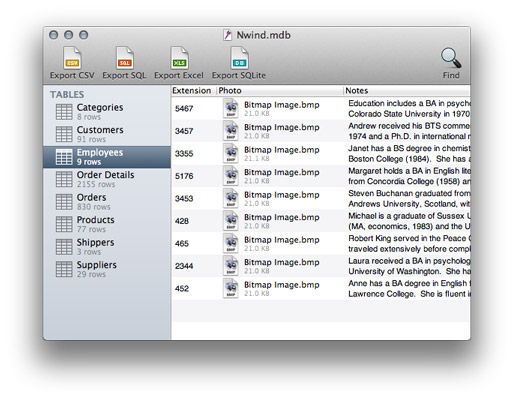The width and height of the screenshot is (513, 399).
Task: Click the Nwind.mdb window title text
Action: tap(264, 35)
